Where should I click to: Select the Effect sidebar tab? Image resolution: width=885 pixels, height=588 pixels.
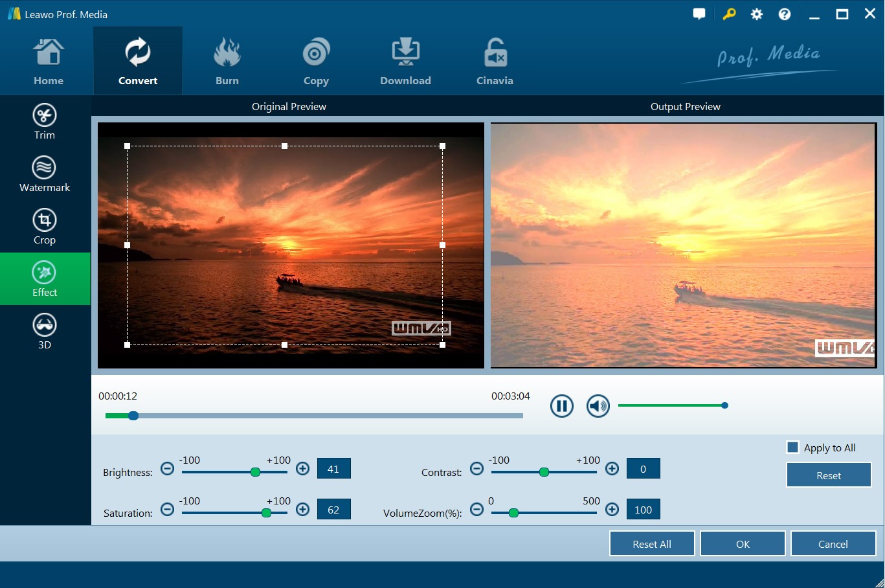[x=45, y=279]
